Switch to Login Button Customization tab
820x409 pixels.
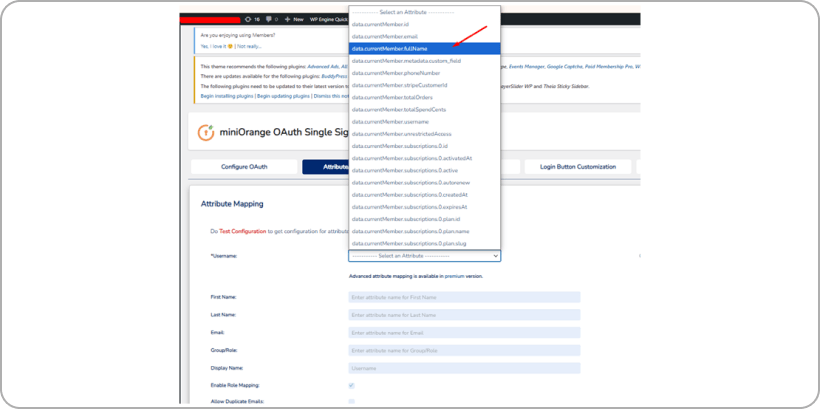click(578, 167)
